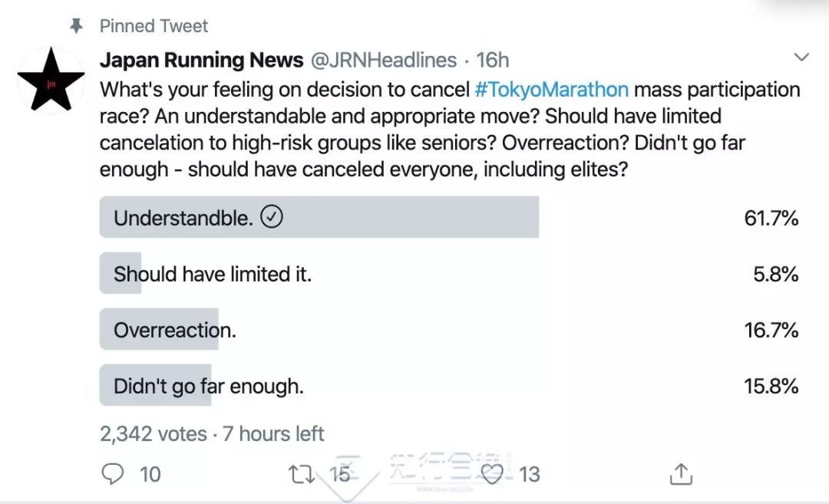
Task: Select the "Overreaction." poll option
Action: point(174,331)
